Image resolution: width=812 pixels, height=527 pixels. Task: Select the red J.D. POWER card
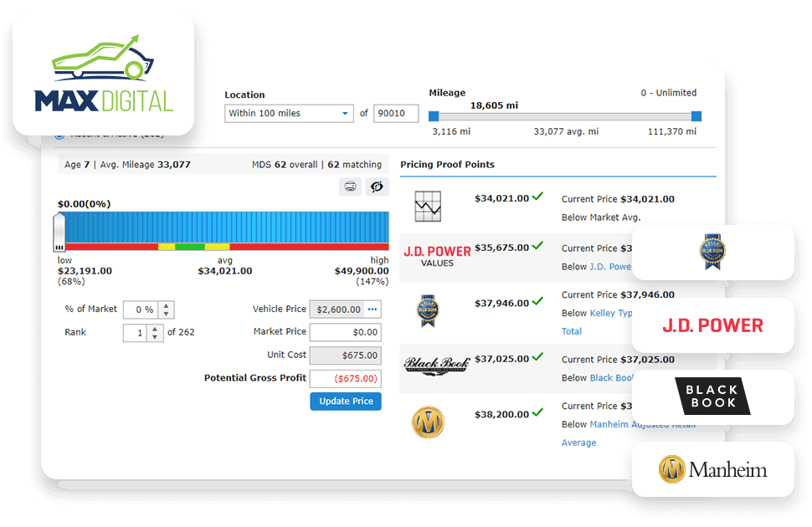point(712,325)
